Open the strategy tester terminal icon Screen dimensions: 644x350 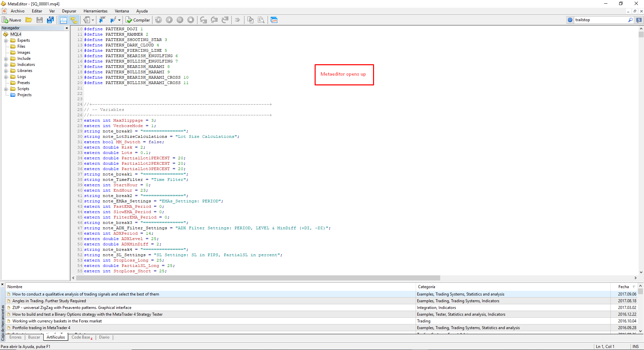tap(274, 20)
